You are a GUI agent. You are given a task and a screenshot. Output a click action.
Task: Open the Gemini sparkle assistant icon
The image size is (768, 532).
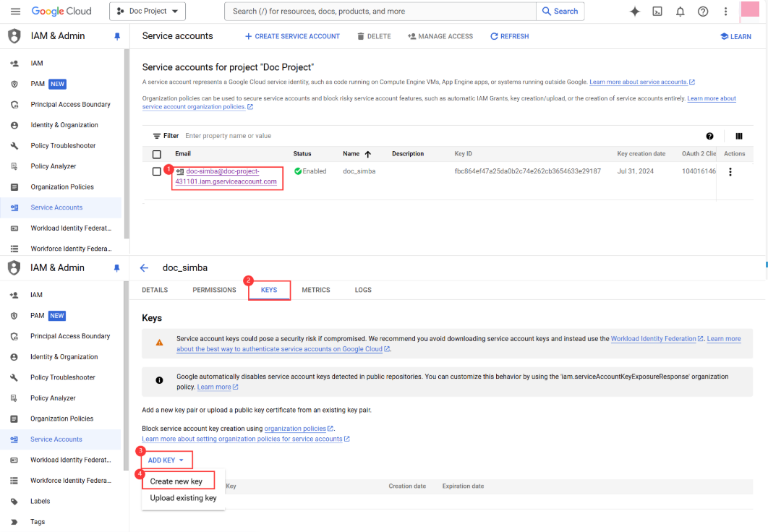coord(635,12)
